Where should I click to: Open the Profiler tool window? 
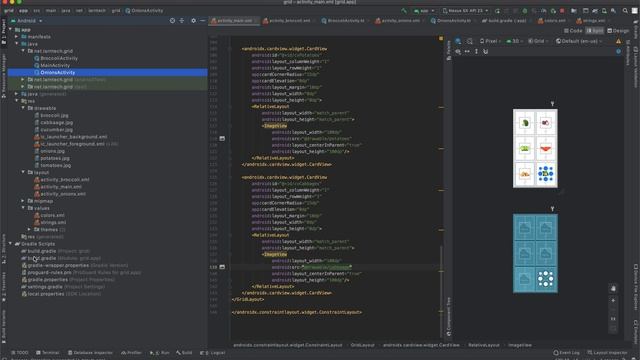[131, 353]
